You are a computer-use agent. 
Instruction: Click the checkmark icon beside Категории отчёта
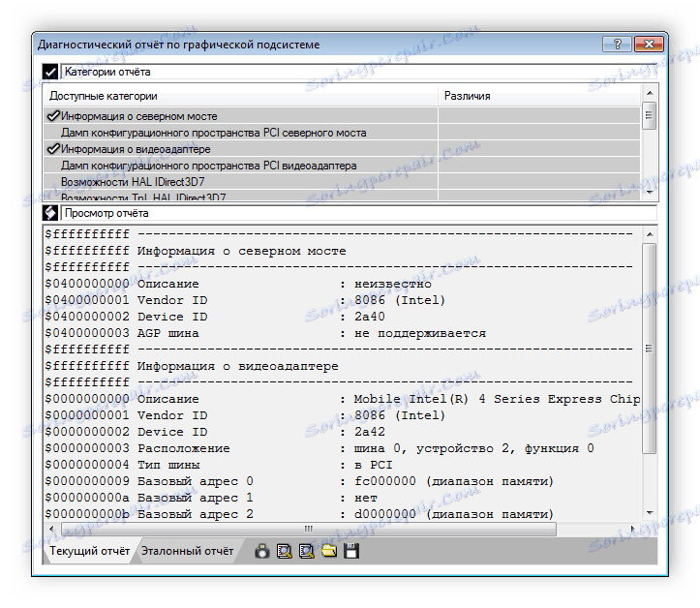click(50, 72)
